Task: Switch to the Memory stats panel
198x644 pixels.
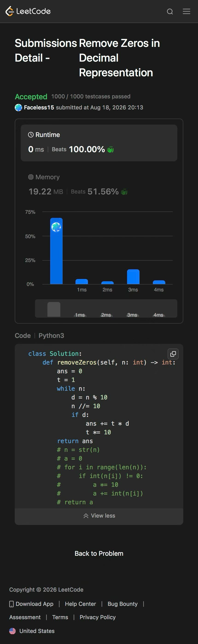Action: point(99,185)
